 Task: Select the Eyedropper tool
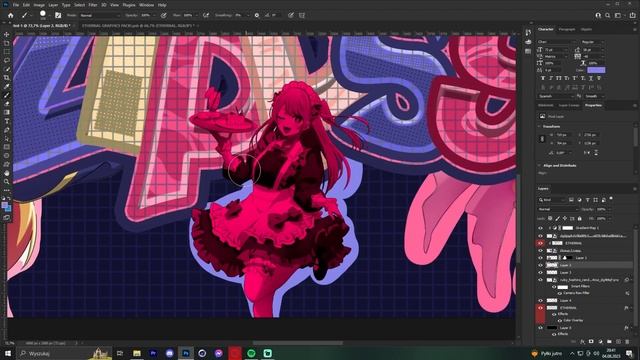tap(7, 86)
